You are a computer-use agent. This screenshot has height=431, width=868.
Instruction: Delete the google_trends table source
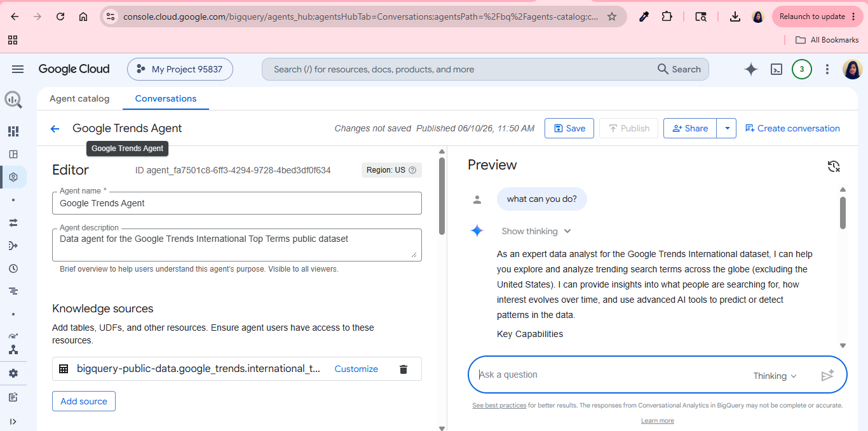pyautogui.click(x=403, y=369)
